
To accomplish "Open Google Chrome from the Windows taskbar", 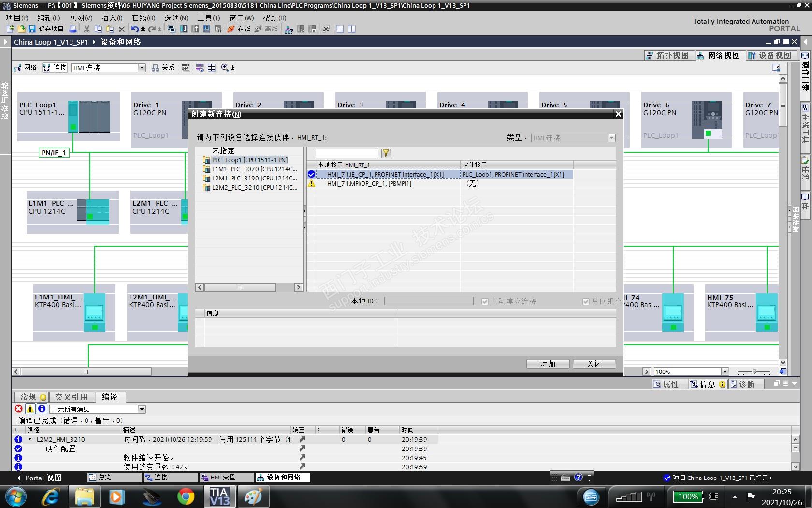I will (x=186, y=497).
